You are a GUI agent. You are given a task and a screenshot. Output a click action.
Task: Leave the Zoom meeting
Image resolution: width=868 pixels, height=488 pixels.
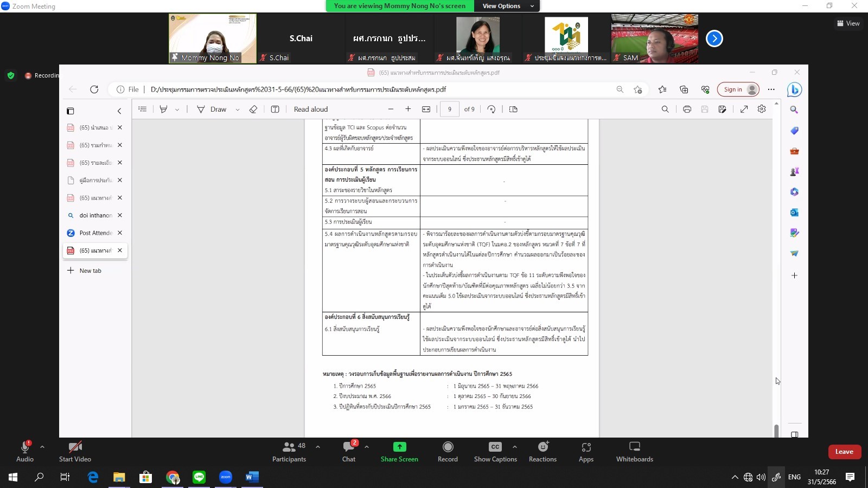[844, 452]
